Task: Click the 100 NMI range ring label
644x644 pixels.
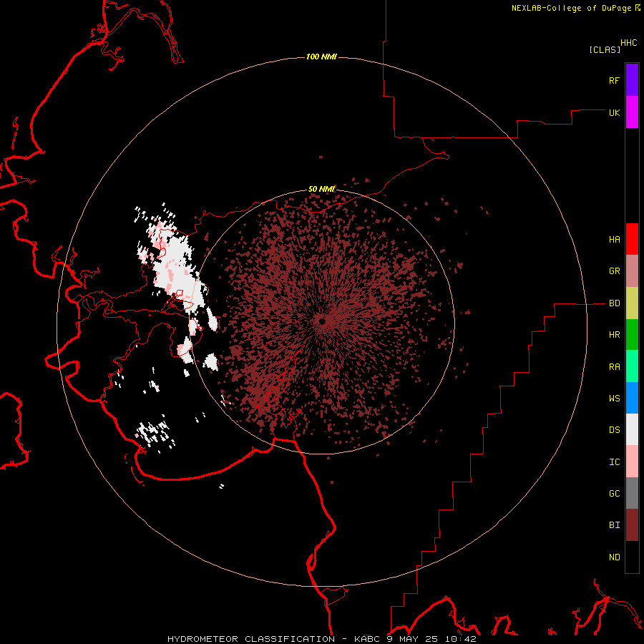Action: click(x=321, y=57)
